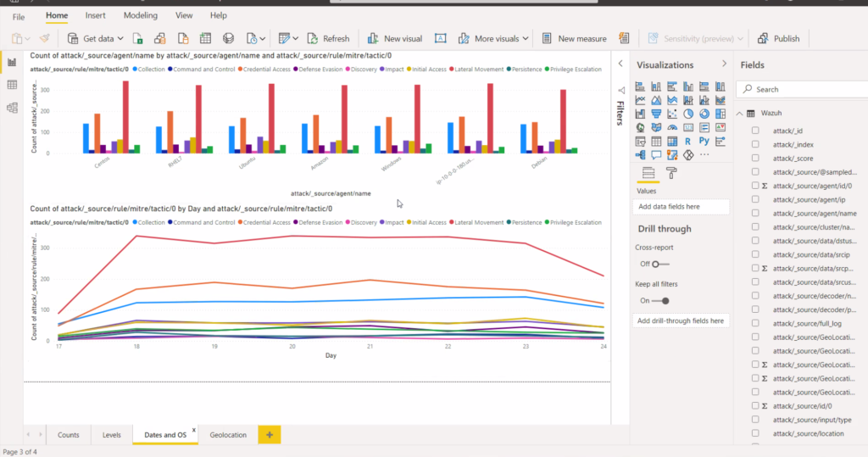The width and height of the screenshot is (868, 457).
Task: Switch to Report view in left sidebar
Action: tap(12, 63)
